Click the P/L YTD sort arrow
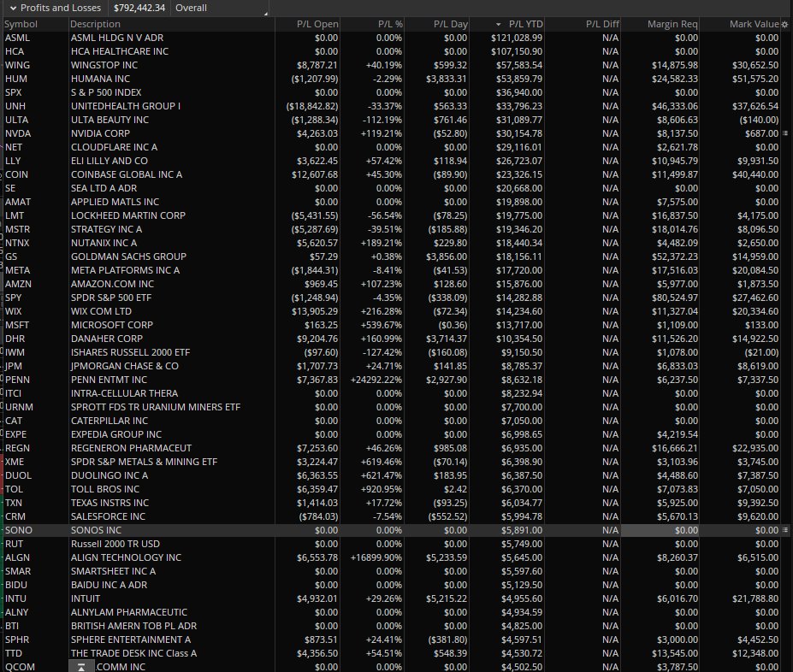Screen dimensions: 793x672 pos(498,24)
